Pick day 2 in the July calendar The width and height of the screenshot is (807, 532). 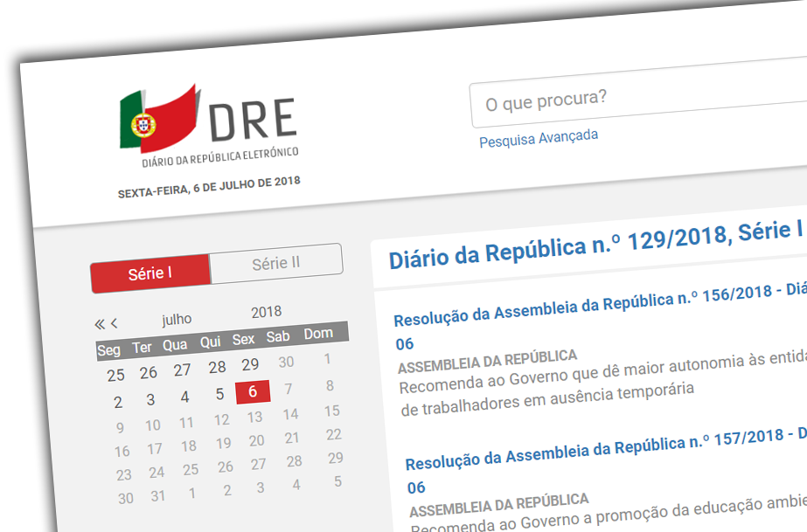pos(118,403)
